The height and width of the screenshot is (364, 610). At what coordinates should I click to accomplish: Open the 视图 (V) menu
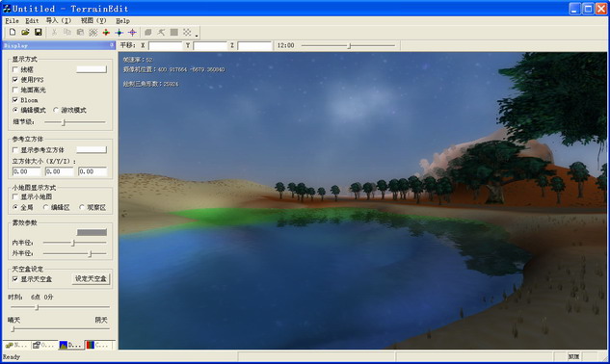pos(93,20)
